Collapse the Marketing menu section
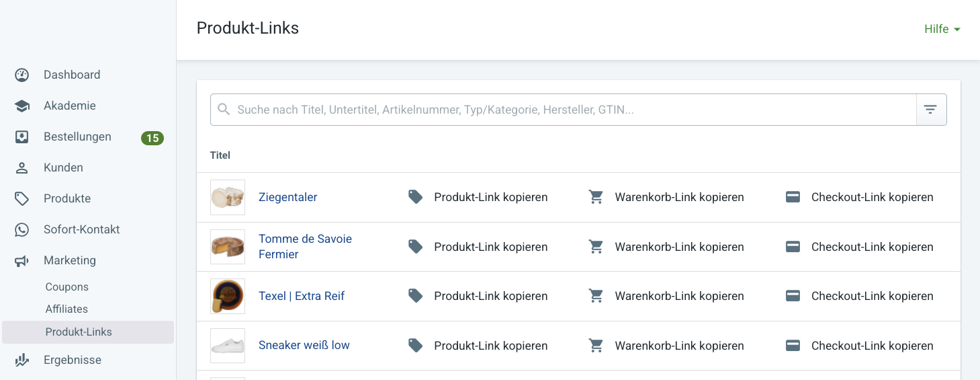This screenshot has width=980, height=380. 70,260
